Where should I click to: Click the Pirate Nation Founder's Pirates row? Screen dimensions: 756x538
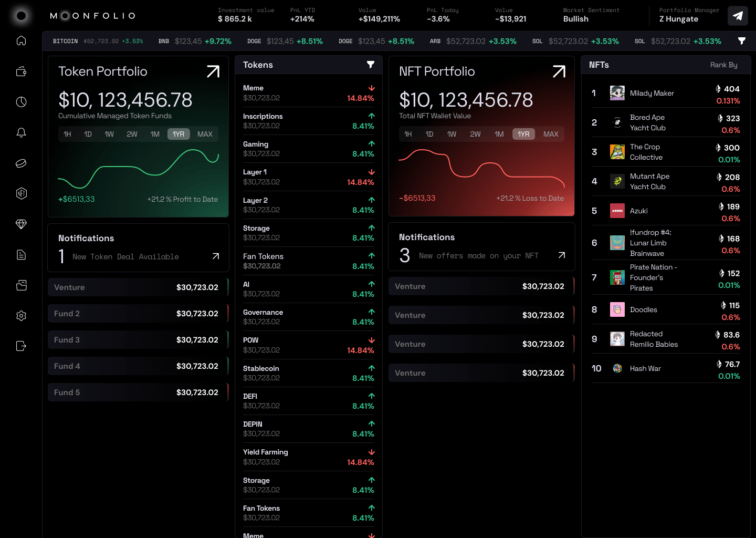pos(666,277)
